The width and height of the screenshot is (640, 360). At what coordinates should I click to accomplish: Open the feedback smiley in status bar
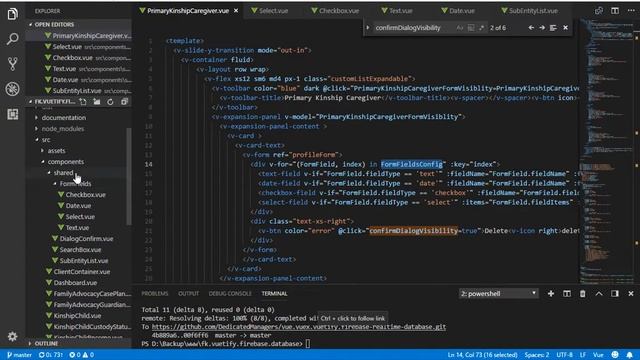coord(615,354)
